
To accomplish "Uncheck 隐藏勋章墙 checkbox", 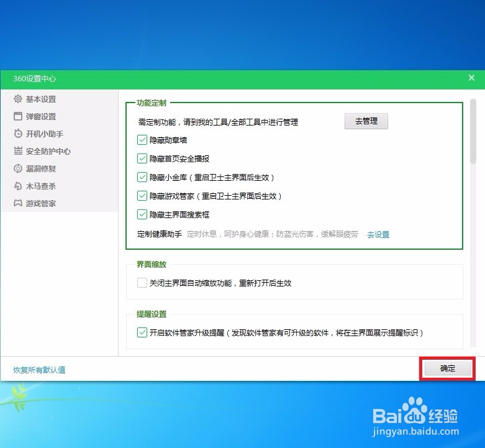I will pos(142,140).
